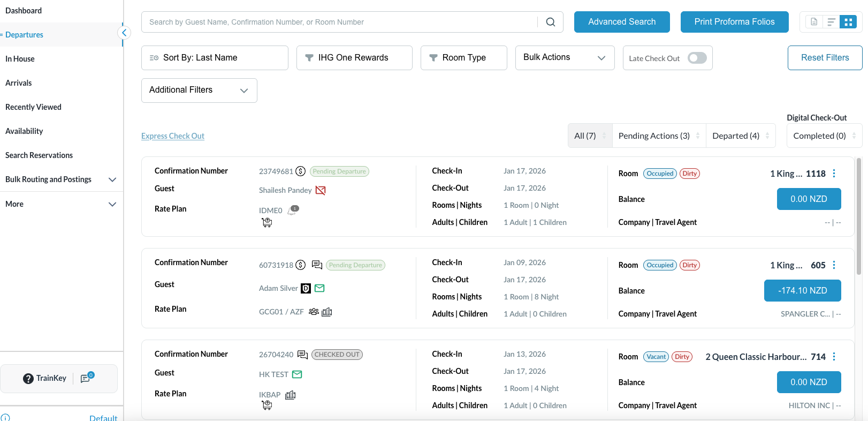Viewport: 868px width, 421px height.
Task: Click comments icon for reservation 26704240
Action: pos(302,355)
